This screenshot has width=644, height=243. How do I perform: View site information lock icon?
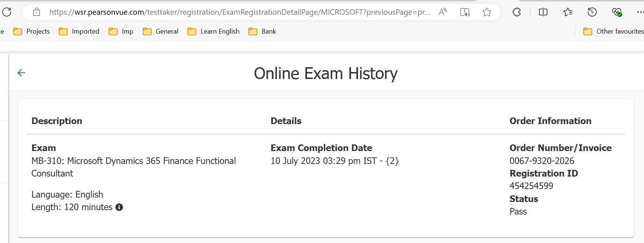[37, 12]
